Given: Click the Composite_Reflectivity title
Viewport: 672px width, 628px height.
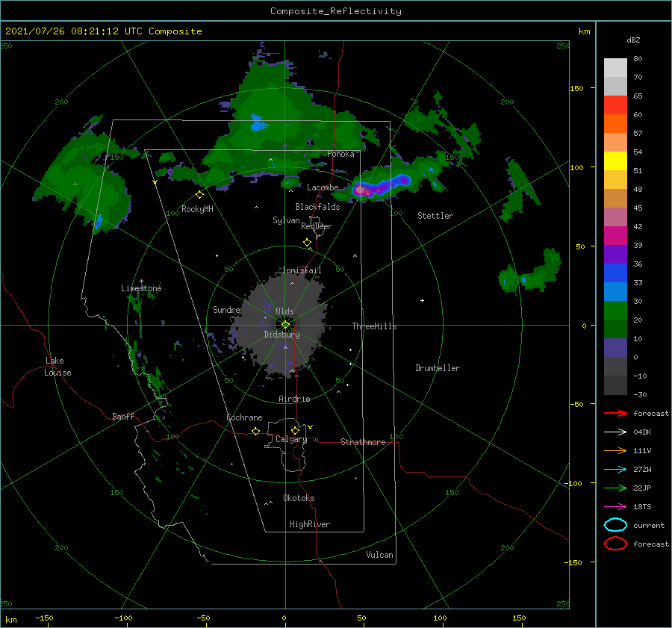Looking at the screenshot, I should 336,11.
